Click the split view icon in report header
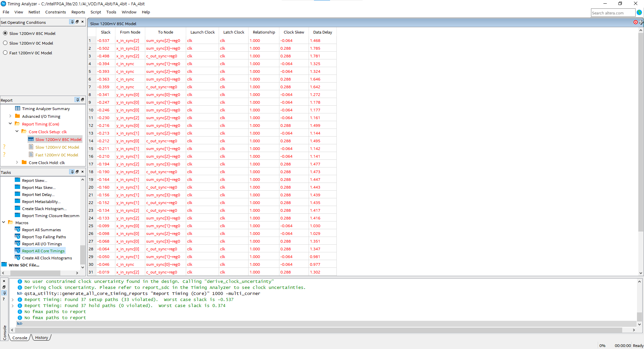644x349 pixels. pyautogui.click(x=641, y=22)
